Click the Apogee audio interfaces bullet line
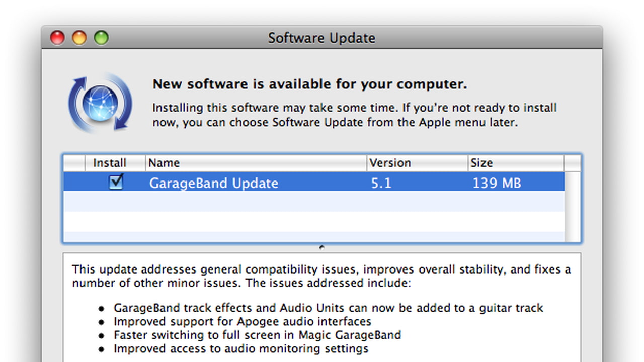 pos(242,321)
